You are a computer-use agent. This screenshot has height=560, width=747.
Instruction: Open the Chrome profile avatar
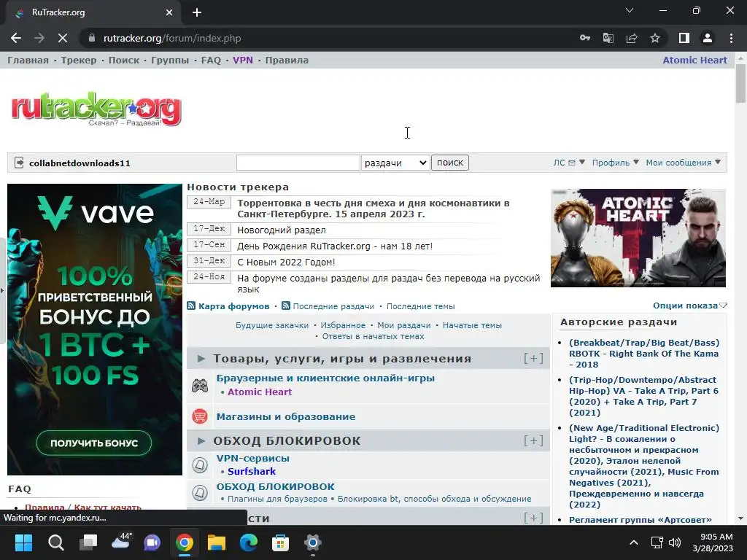[x=708, y=38]
